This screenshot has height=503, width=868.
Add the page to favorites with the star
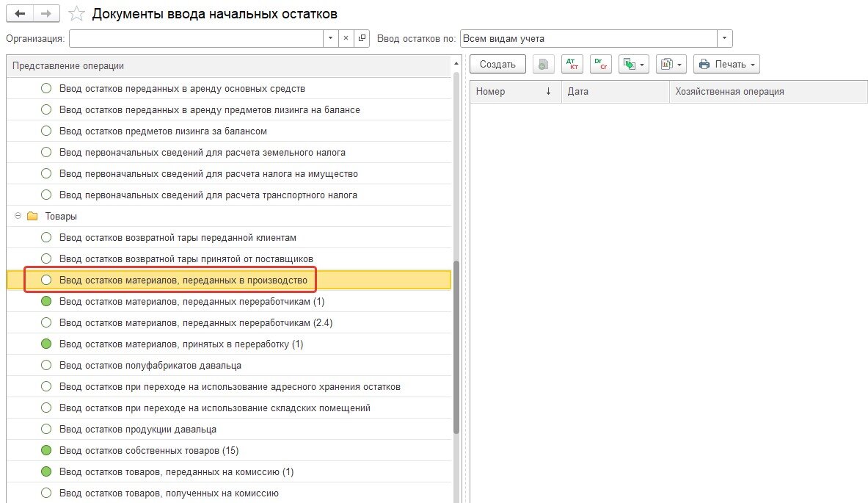[x=76, y=14]
